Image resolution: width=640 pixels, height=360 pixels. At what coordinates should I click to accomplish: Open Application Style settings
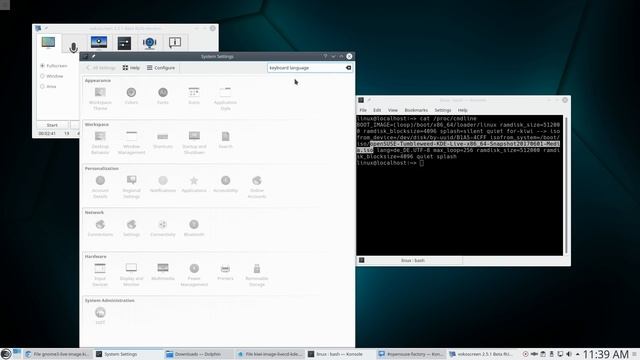pos(225,98)
